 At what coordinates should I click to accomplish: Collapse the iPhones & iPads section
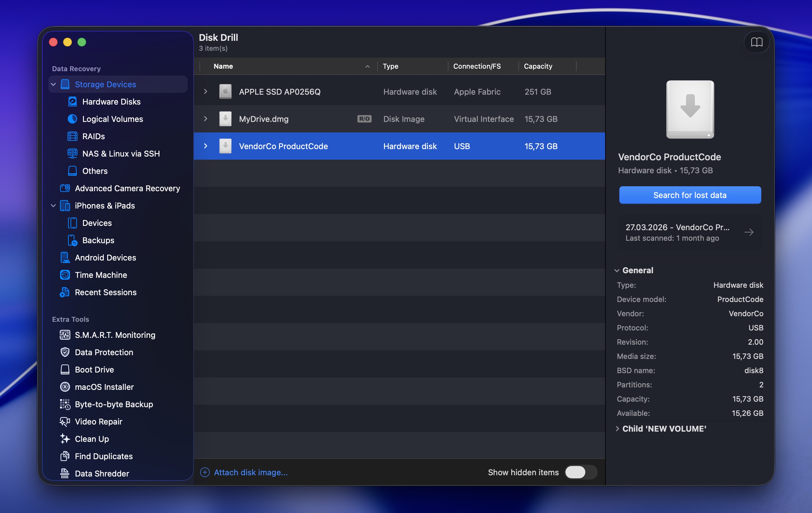click(53, 205)
